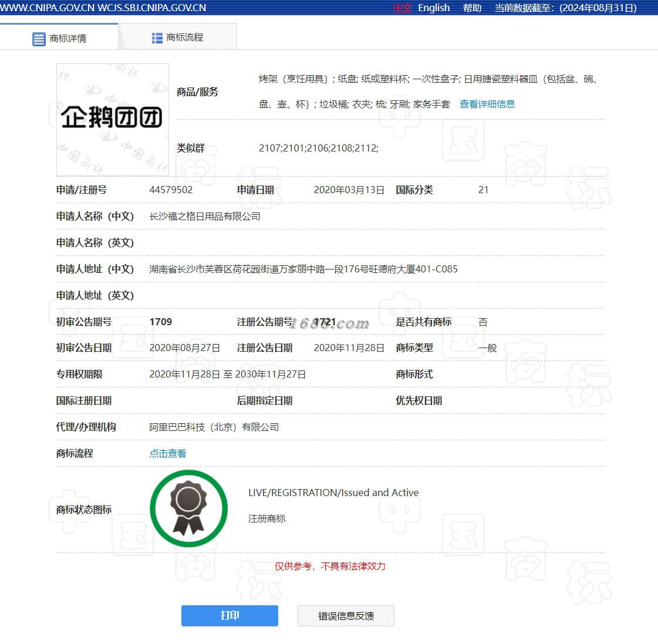Follow the 点击查看 trademark process link
Image resolution: width=658 pixels, height=644 pixels.
[x=168, y=453]
